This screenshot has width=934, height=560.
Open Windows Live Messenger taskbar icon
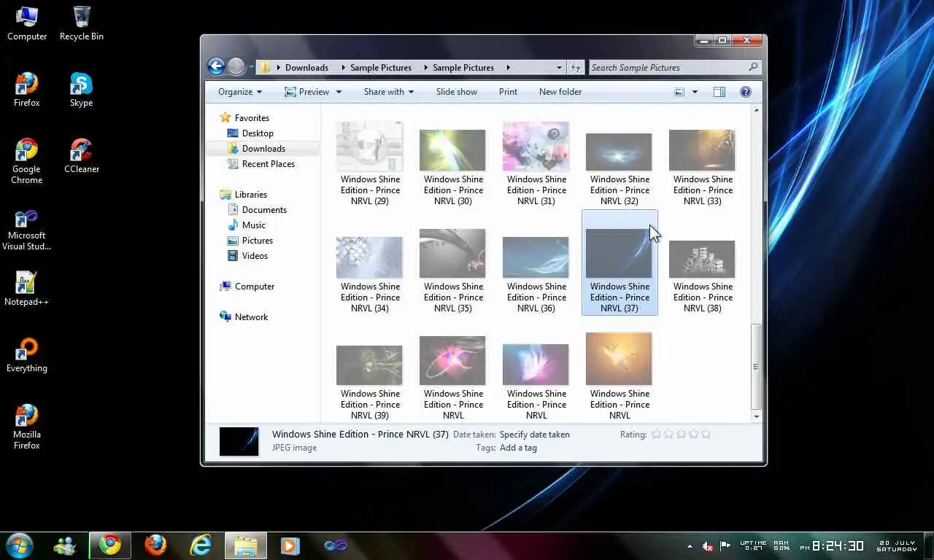coord(65,545)
